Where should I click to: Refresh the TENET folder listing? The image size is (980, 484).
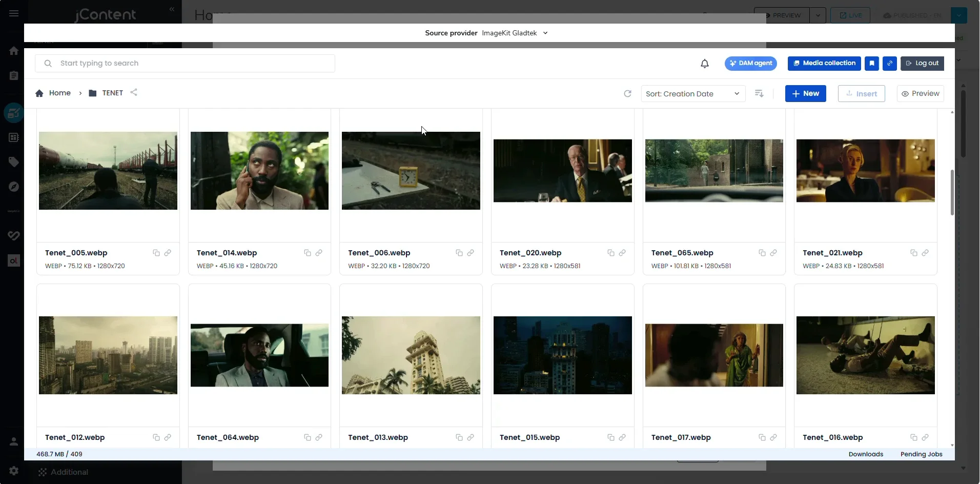(627, 94)
